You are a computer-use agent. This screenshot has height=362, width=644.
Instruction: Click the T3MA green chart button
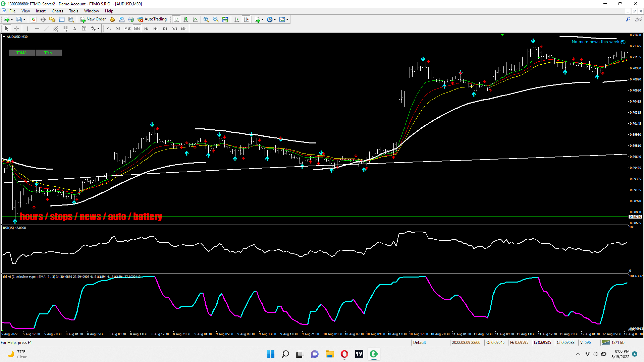coord(21,53)
